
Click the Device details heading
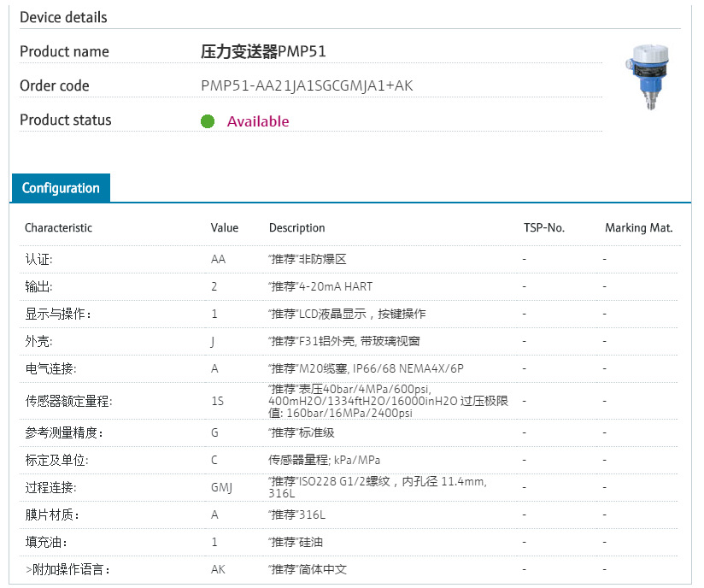click(63, 17)
